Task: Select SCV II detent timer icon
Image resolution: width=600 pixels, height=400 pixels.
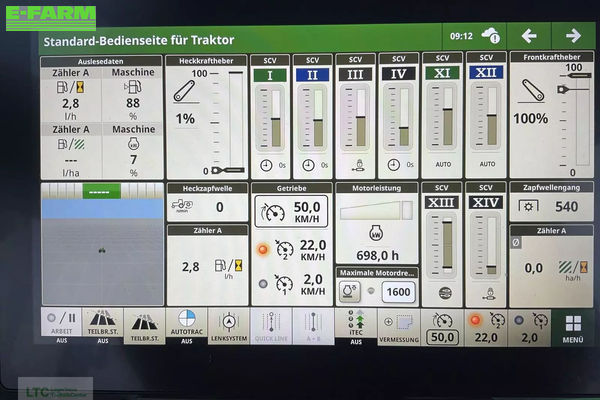Action: pyautogui.click(x=308, y=165)
